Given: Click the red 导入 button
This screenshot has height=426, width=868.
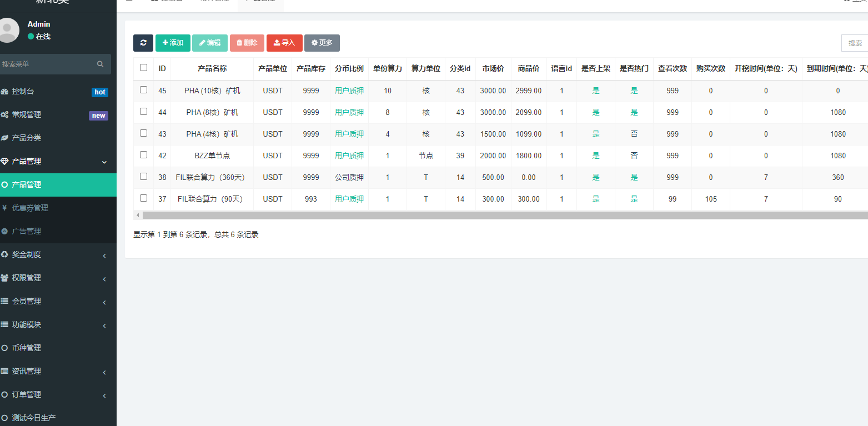Looking at the screenshot, I should [284, 43].
